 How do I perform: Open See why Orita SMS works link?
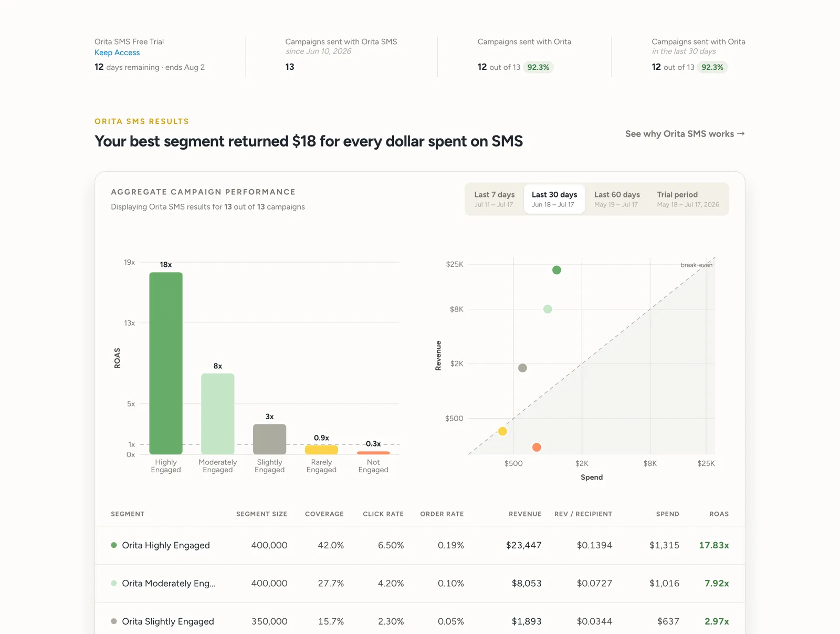685,134
